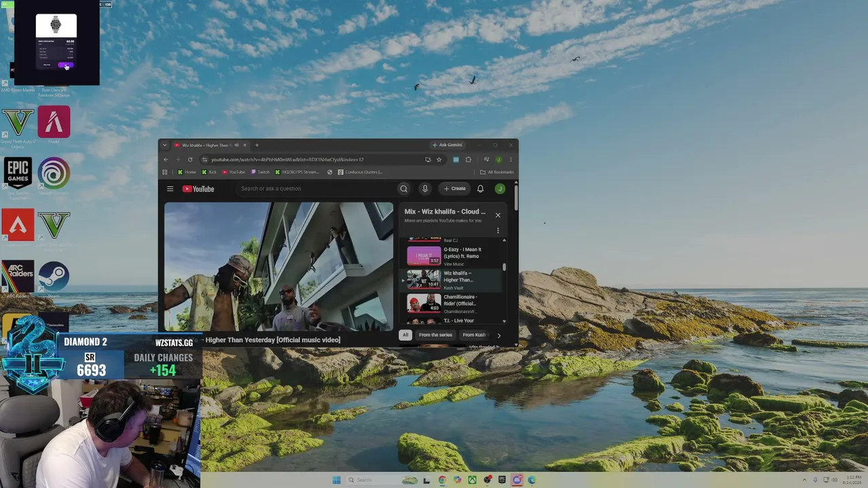Open YouTube notifications bell
Image resolution: width=868 pixels, height=488 pixels.
click(x=480, y=189)
